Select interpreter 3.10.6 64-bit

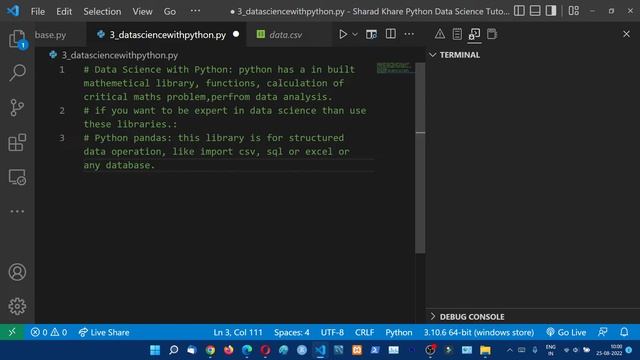pos(478,332)
